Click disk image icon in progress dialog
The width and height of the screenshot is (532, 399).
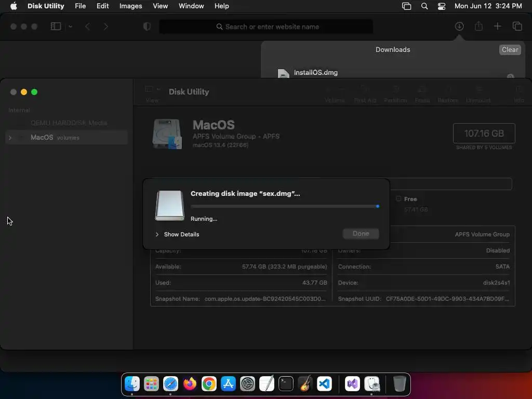pyautogui.click(x=170, y=206)
